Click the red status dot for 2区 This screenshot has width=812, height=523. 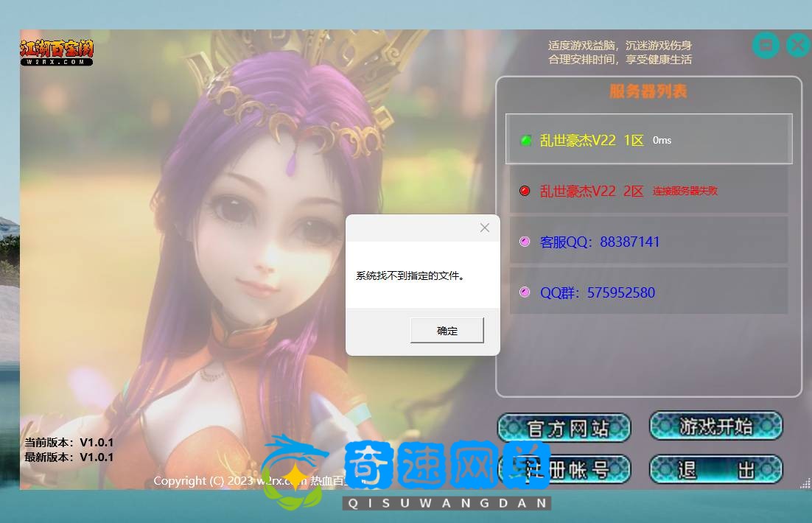pos(525,191)
